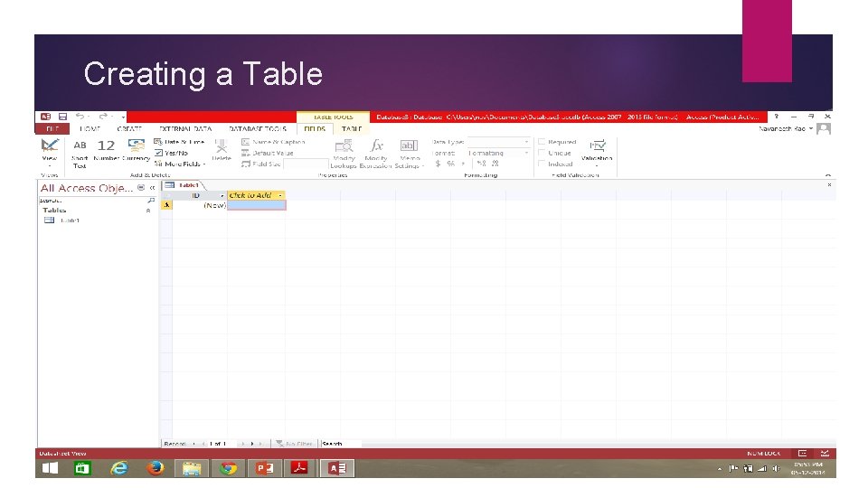Switch to the CREATE tab
Screen dimensions: 868x488
click(129, 129)
